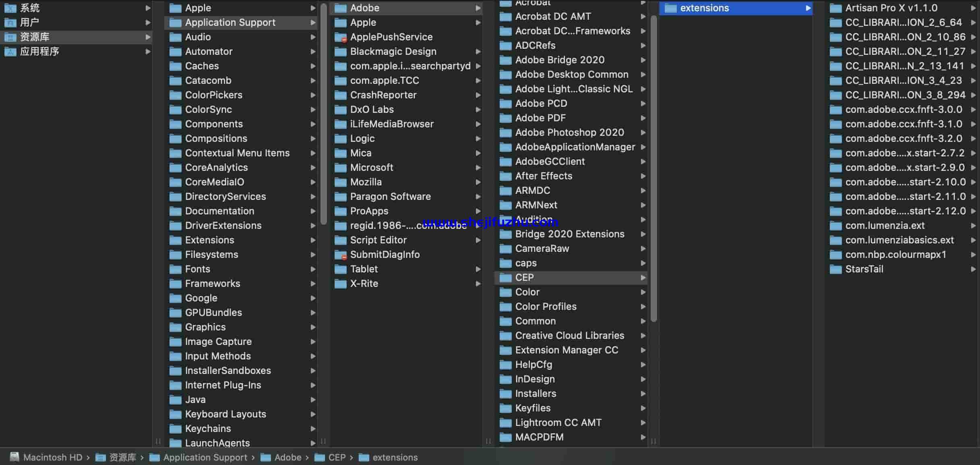Select the AdobeGCClient row

(x=571, y=162)
